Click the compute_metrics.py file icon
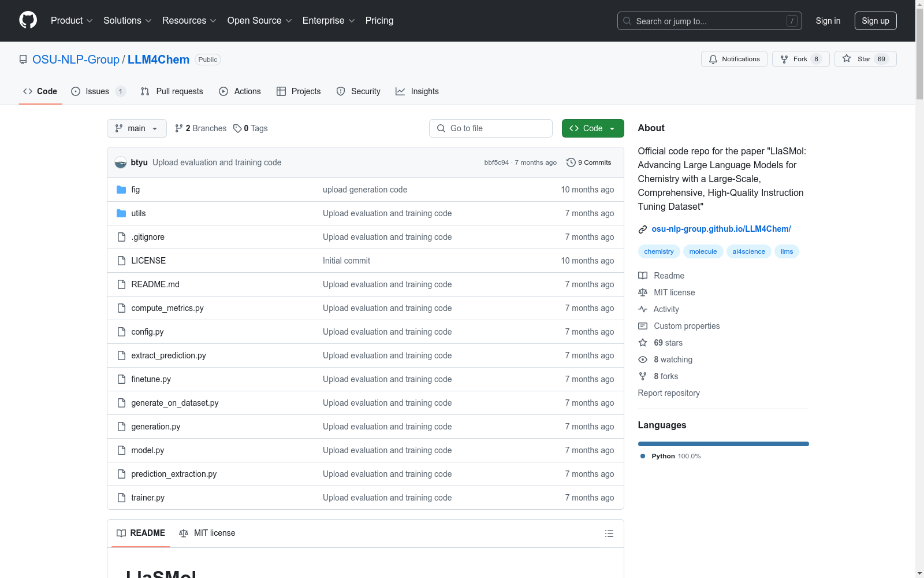Viewport: 924px width, 578px height. click(x=121, y=308)
